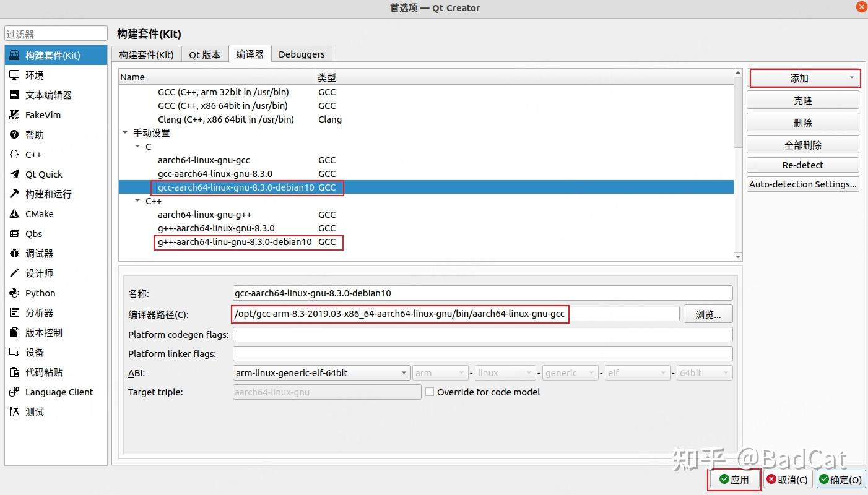The width and height of the screenshot is (868, 495).
Task: Open the 帮助 category icon
Action: pyautogui.click(x=14, y=134)
